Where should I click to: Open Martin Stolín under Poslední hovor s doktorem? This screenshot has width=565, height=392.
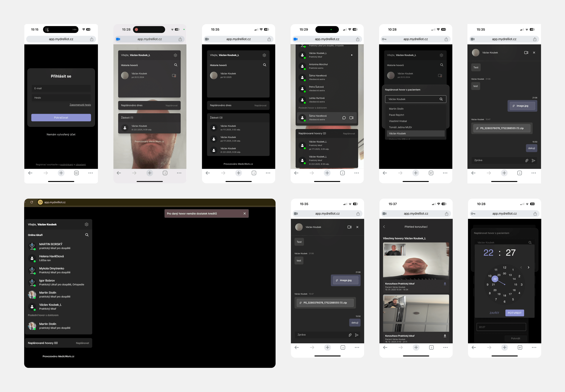pyautogui.click(x=58, y=326)
